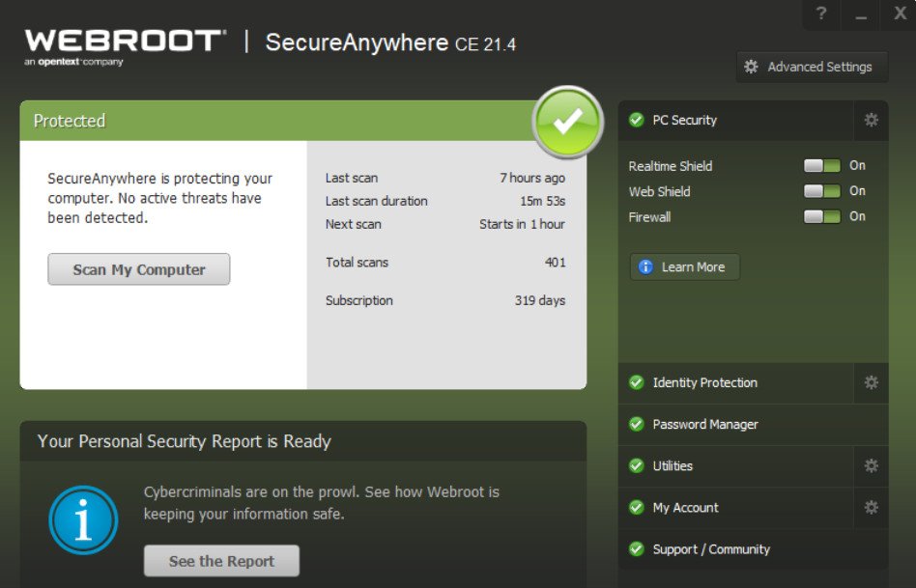Open the Password Manager section
916x588 pixels.
point(753,425)
